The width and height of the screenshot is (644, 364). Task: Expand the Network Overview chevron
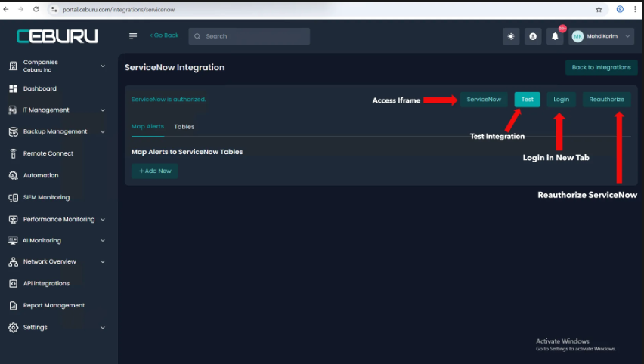coord(103,262)
